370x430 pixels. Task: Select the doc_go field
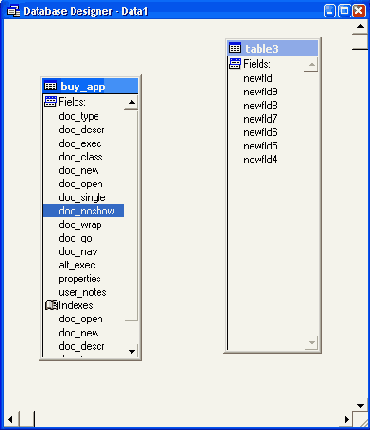pos(75,238)
